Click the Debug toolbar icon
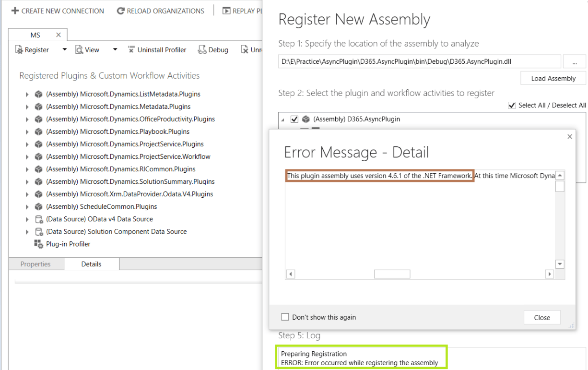588x370 pixels. click(202, 50)
